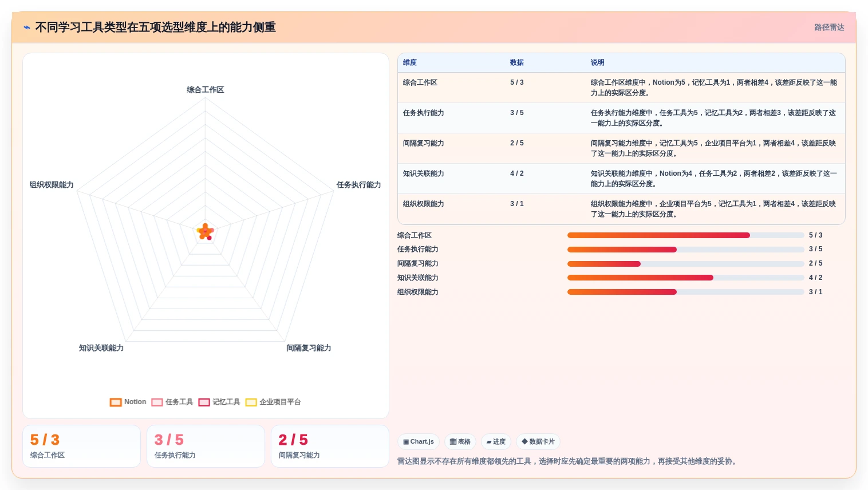Toggle the 记忆工具 legend swatch
The image size is (868, 490).
pos(204,402)
